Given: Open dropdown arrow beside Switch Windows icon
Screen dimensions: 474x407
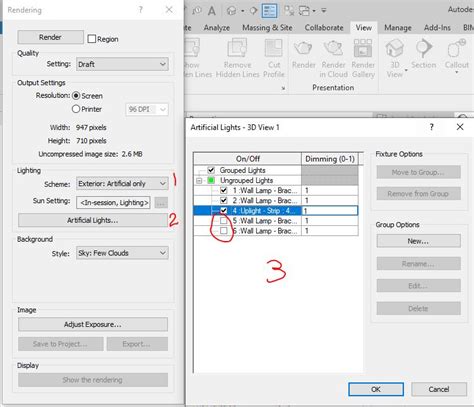Looking at the screenshot, I should (314, 11).
